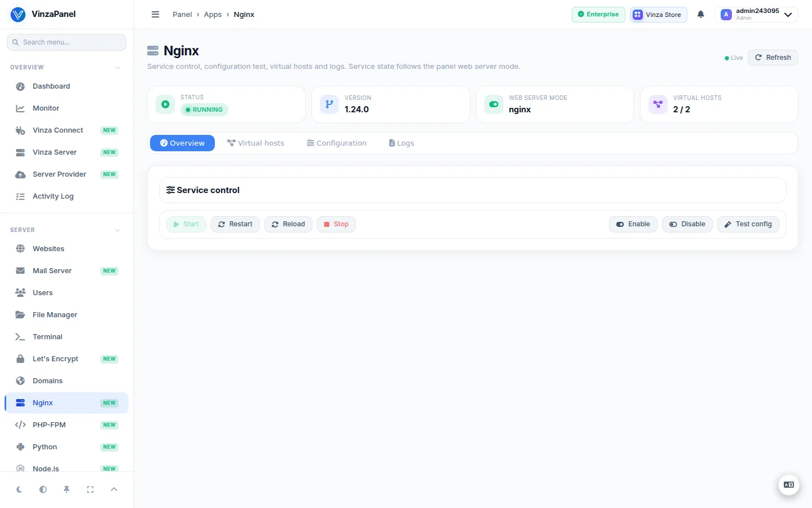This screenshot has width=812, height=508.
Task: Switch to the Virtual hosts tab
Action: [x=255, y=143]
